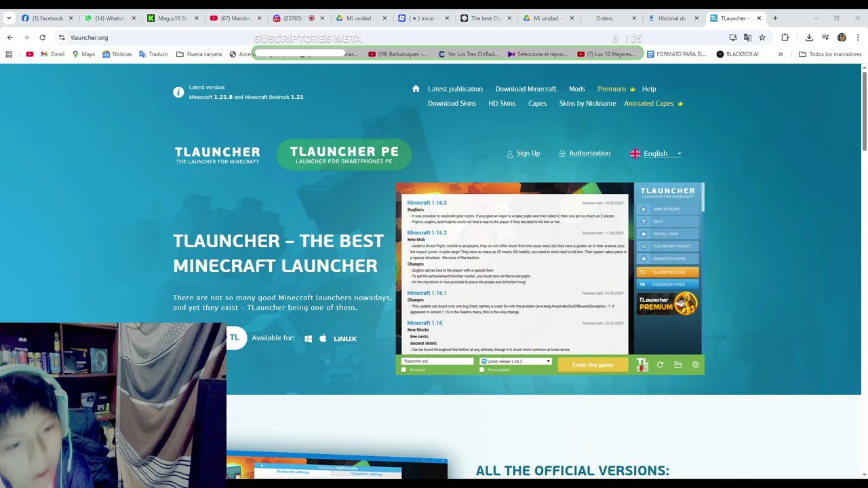Click the TLauncher PE green button
The width and height of the screenshot is (868, 488).
point(344,155)
